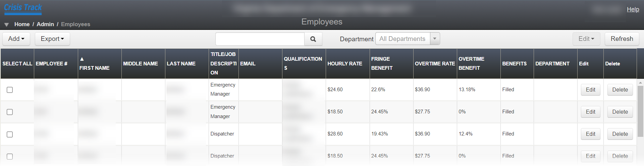Sort by QUALIFICATIONS column header

[304, 64]
